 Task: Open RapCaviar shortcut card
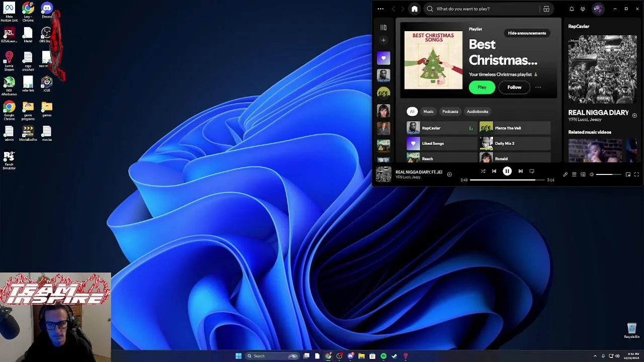pyautogui.click(x=441, y=128)
